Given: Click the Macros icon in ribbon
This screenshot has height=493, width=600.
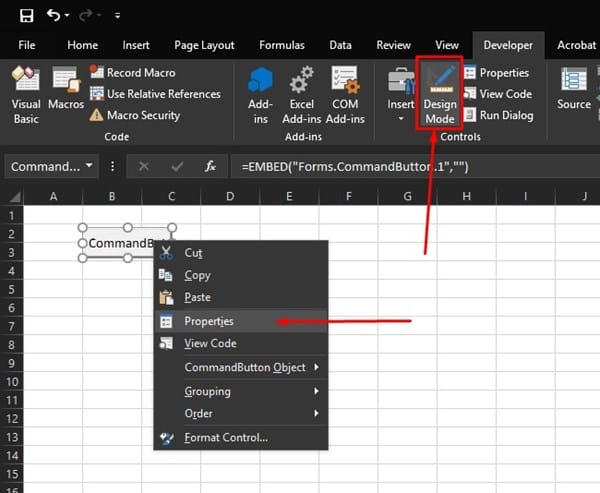Looking at the screenshot, I should (66, 91).
